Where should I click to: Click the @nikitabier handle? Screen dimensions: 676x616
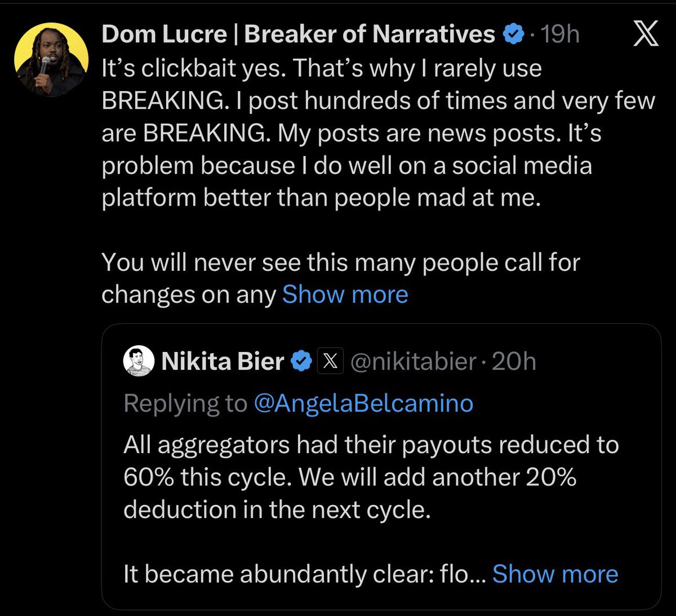click(413, 361)
